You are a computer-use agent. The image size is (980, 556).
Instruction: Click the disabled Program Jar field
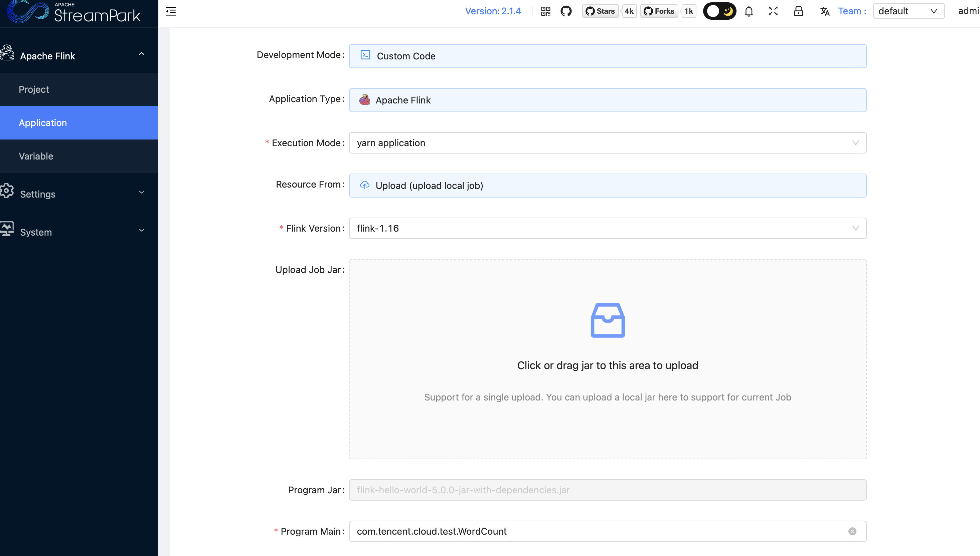coord(608,490)
